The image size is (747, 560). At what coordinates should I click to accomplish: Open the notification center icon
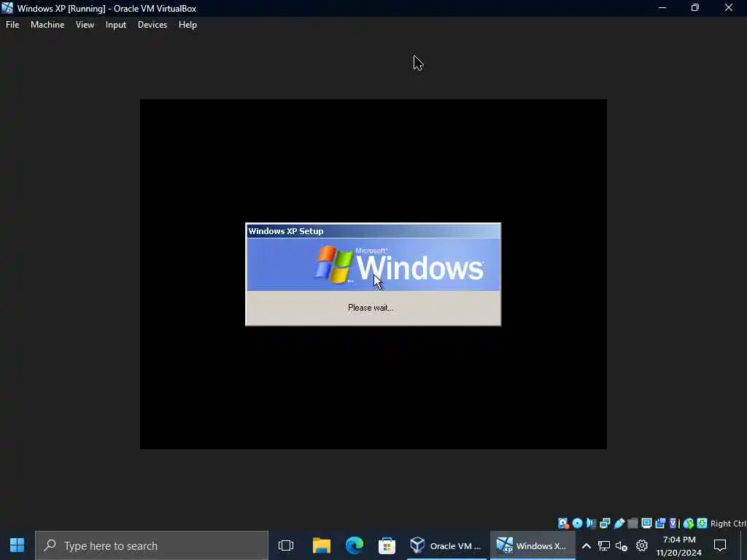click(x=720, y=545)
